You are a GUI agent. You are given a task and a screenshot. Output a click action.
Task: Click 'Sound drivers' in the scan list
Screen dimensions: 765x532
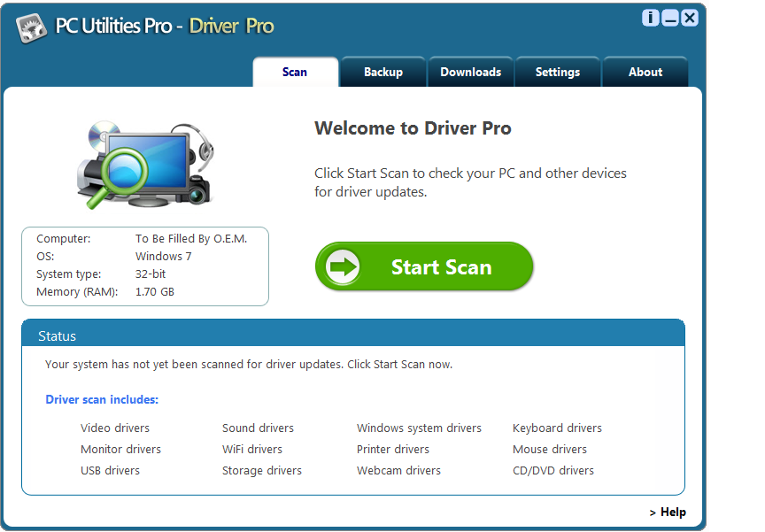click(x=258, y=428)
